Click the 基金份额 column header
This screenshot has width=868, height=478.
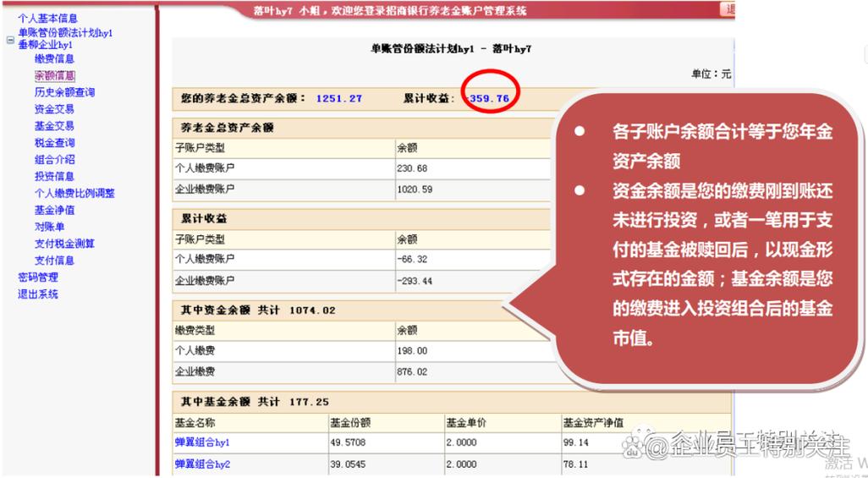click(x=350, y=423)
